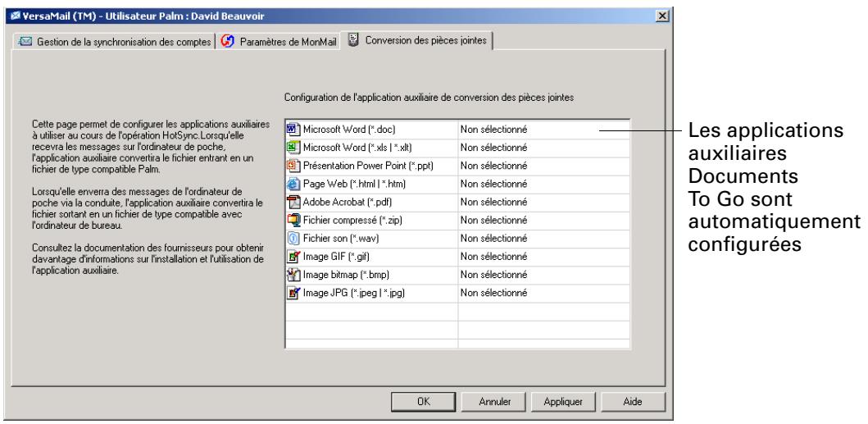Click Non sélectionné for Image GIF row
The height and width of the screenshot is (424, 868).
point(493,257)
